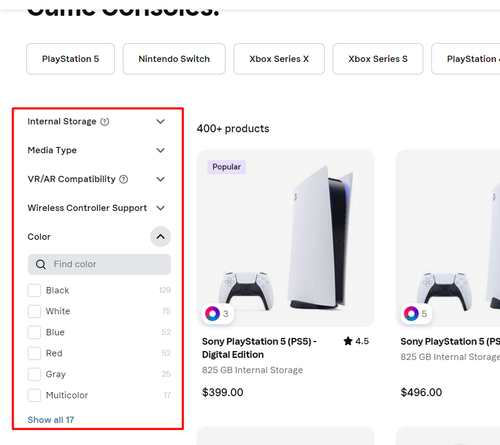Collapse the Color filter chevron
Image resolution: width=500 pixels, height=445 pixels.
160,237
